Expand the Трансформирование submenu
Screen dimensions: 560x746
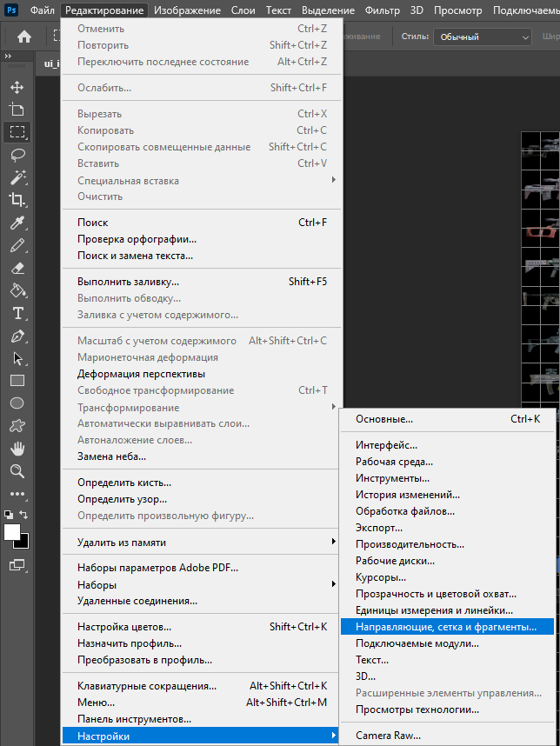click(202, 407)
